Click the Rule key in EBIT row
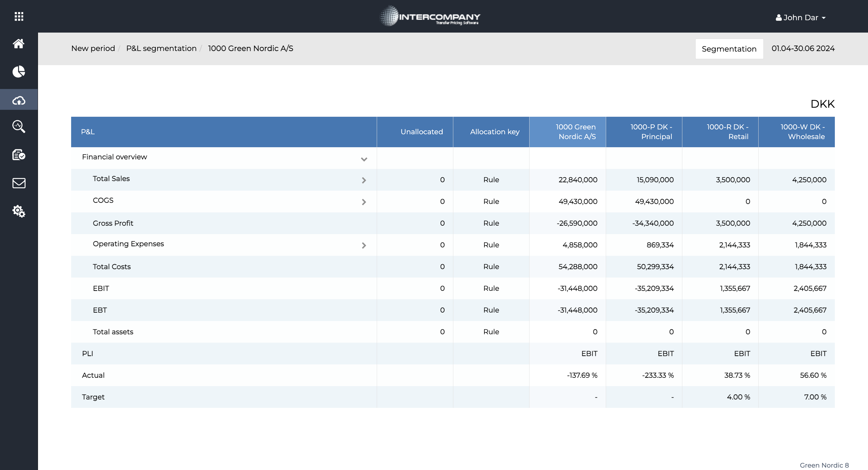Image resolution: width=868 pixels, height=470 pixels. pos(491,288)
